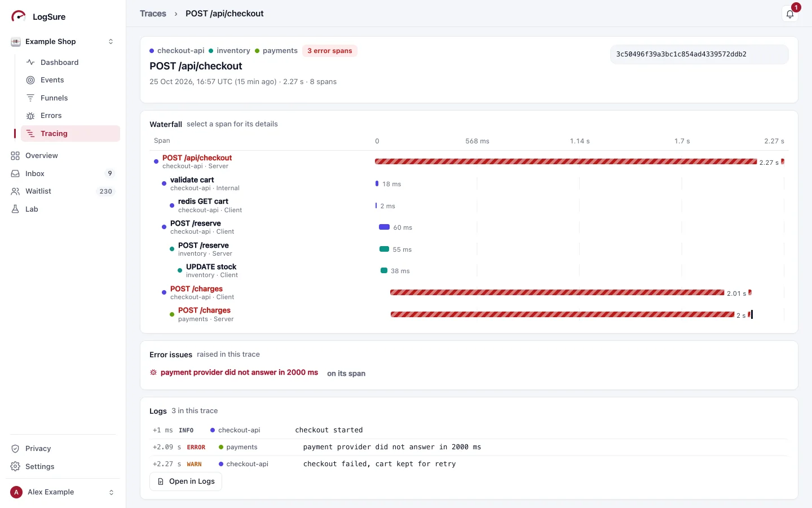
Task: Select the validate cart span
Action: pyautogui.click(x=469, y=184)
